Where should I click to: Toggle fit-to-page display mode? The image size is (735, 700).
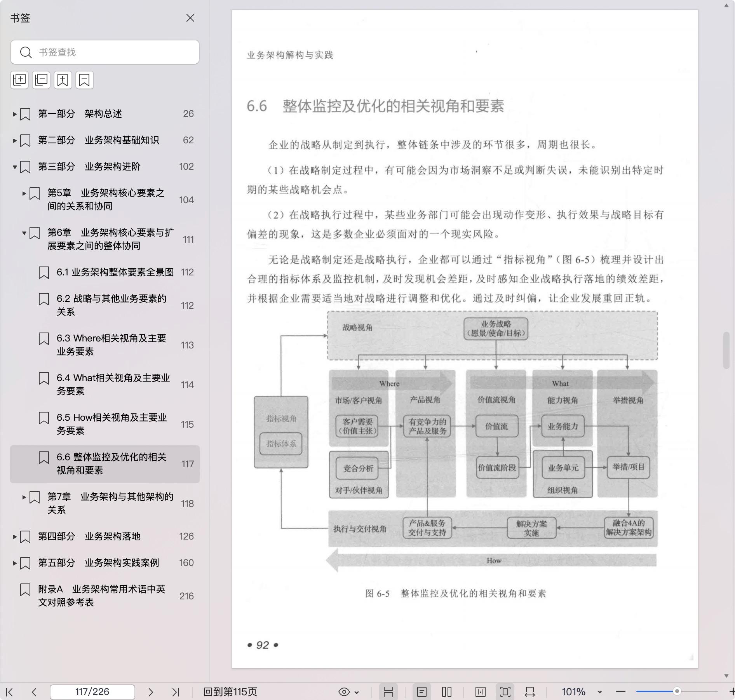505,692
